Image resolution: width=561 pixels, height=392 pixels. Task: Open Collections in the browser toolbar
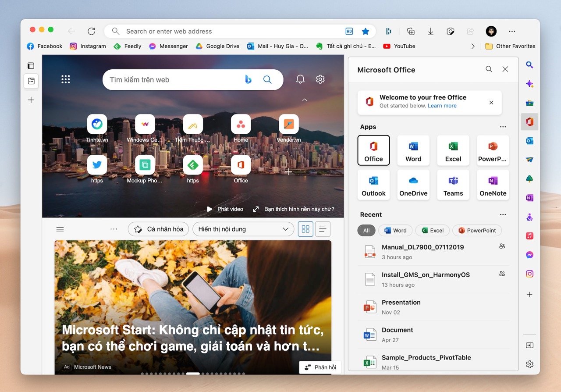(410, 31)
